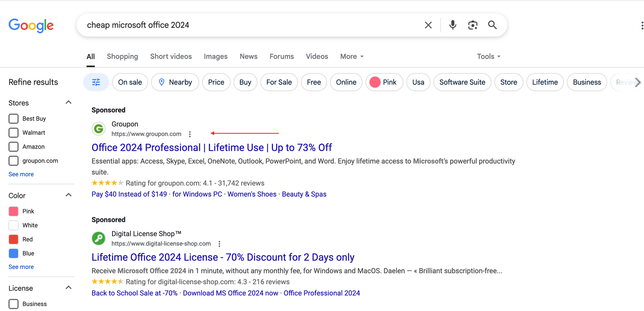Check the Amazon store filter
Image resolution: width=644 pixels, height=311 pixels.
14,147
